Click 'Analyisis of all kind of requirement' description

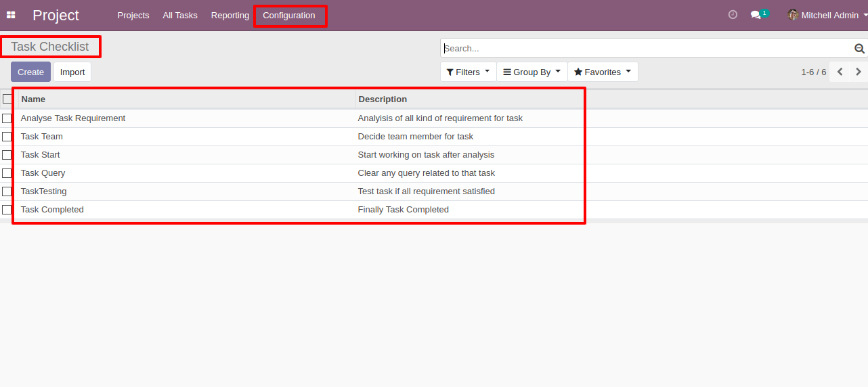click(440, 118)
